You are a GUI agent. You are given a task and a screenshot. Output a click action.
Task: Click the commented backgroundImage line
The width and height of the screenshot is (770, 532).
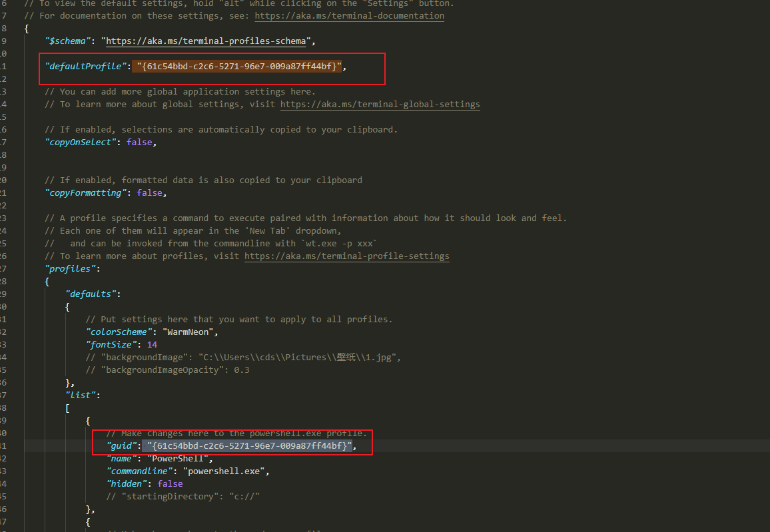pos(244,358)
